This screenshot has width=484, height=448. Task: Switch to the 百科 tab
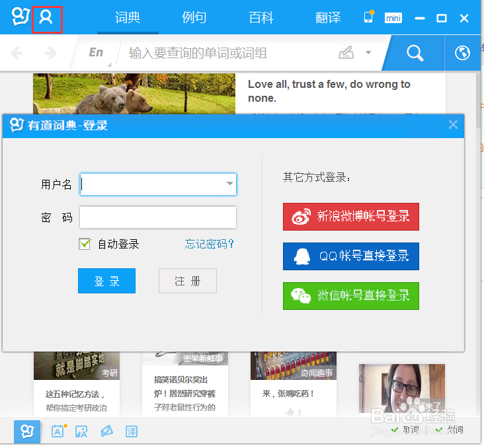261,18
